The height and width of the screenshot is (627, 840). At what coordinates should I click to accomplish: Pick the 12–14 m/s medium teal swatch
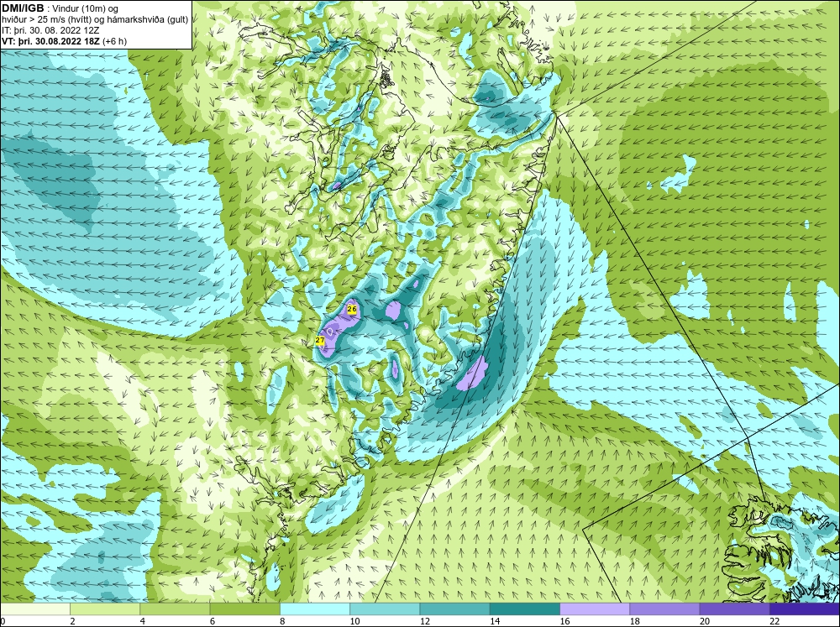click(454, 609)
